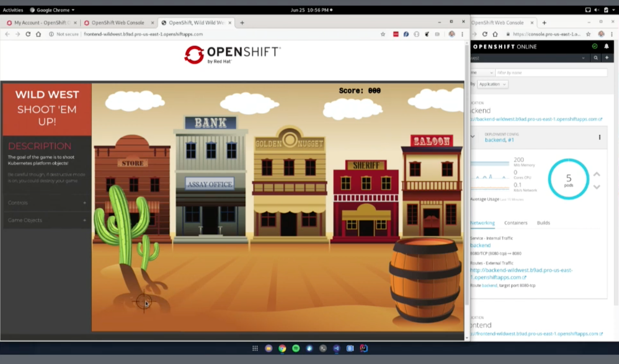Scale up the backend pods with up arrow
The image size is (619, 364).
[x=597, y=175]
